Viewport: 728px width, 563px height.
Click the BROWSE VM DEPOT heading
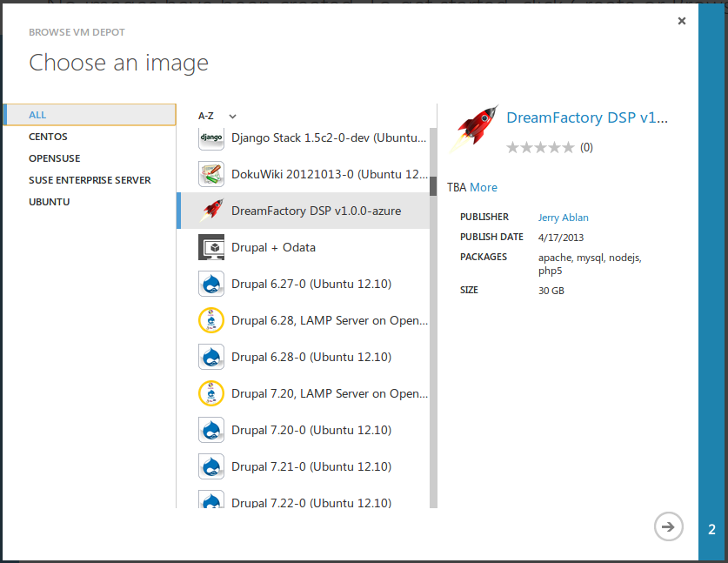point(77,32)
